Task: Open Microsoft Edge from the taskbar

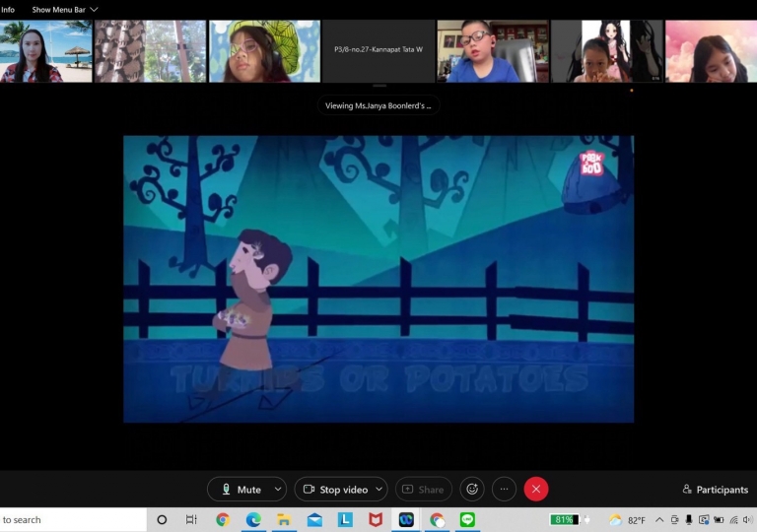Action: coord(253,519)
